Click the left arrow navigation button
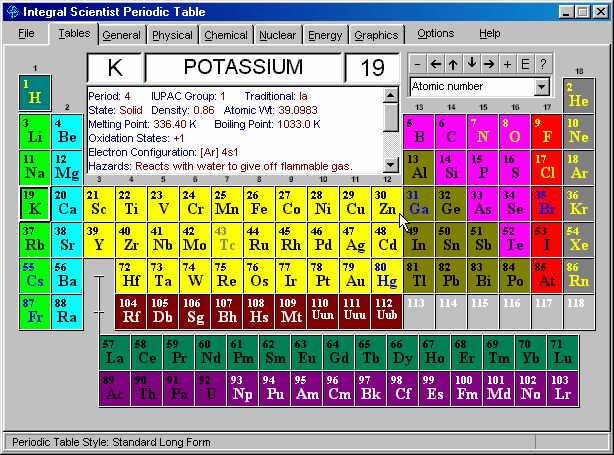Screen dimensions: 614x455 coord(435,63)
